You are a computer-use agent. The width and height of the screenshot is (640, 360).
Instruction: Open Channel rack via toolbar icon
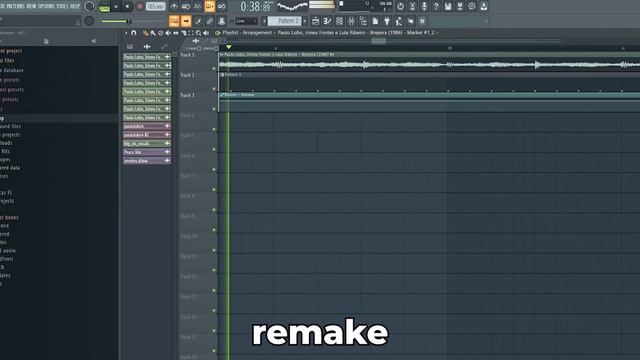tap(339, 21)
